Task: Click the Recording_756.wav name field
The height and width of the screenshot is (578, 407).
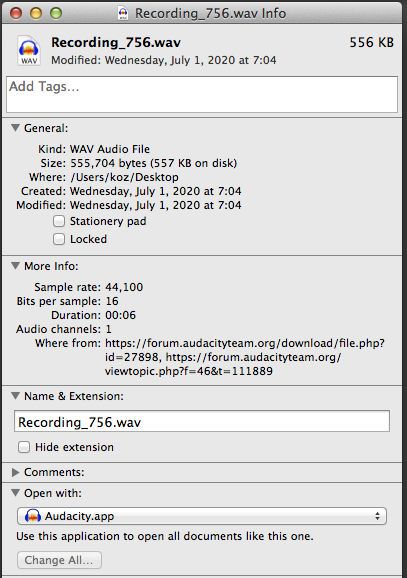Action: pos(202,421)
